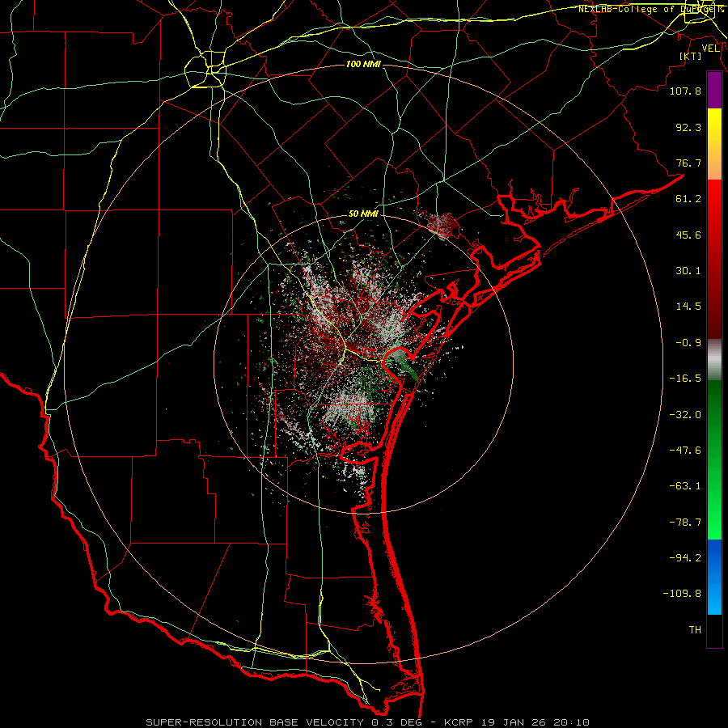Click the 92.3 legend value
Image resolution: width=728 pixels, height=728 pixels.
point(688,127)
